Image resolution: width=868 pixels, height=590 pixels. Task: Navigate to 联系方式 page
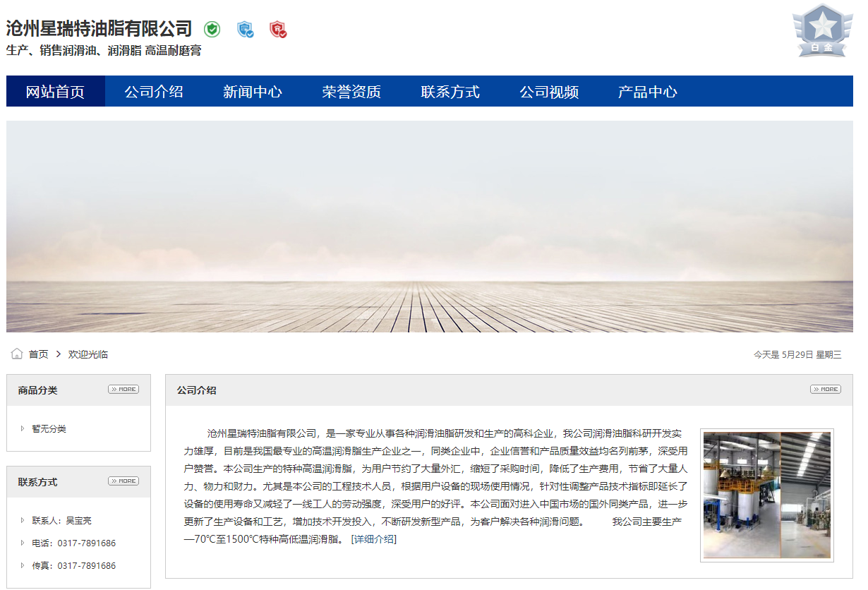coord(450,92)
